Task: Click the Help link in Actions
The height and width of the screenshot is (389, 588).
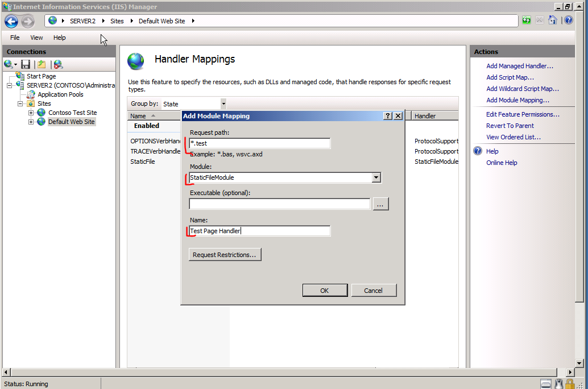Action: pos(492,151)
